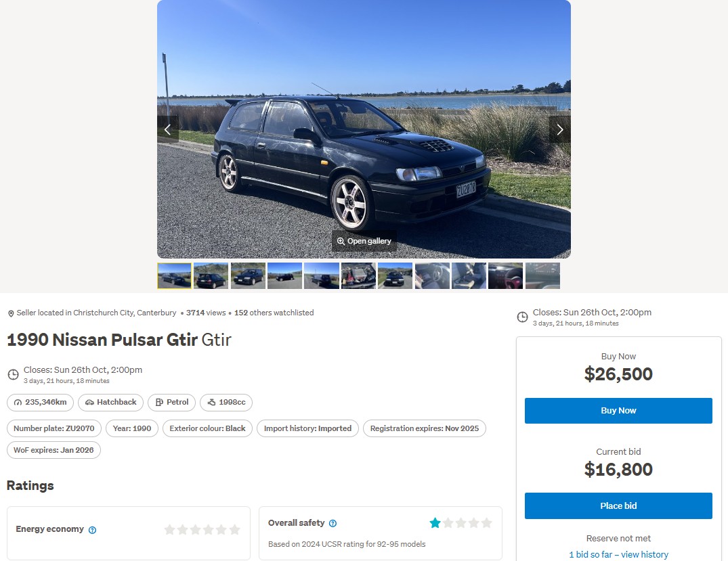The height and width of the screenshot is (561, 728).
Task: Click the blue Buy Now button
Action: (x=618, y=411)
